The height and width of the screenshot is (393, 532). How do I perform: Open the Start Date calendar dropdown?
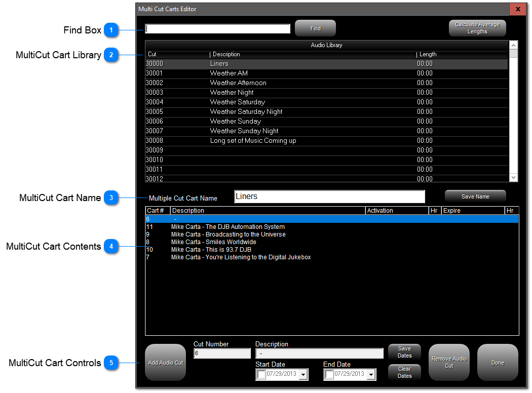pyautogui.click(x=303, y=375)
